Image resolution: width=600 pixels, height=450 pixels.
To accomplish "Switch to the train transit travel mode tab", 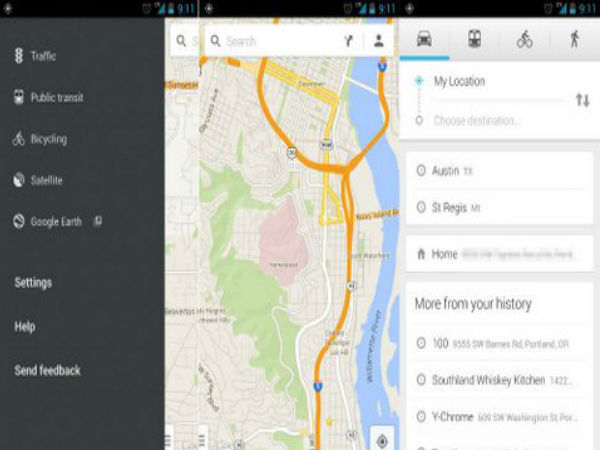I will 474,40.
